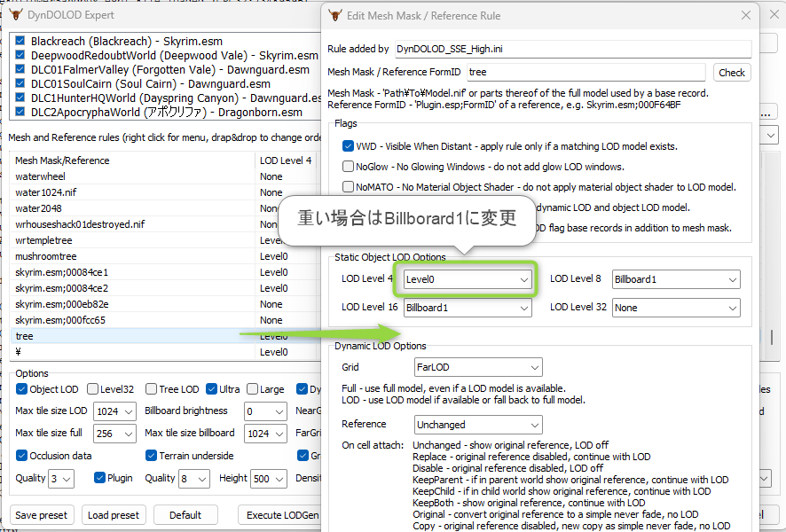Expand the Grid FarLOD dropdown
Viewport: 786px width, 532px height.
point(477,367)
